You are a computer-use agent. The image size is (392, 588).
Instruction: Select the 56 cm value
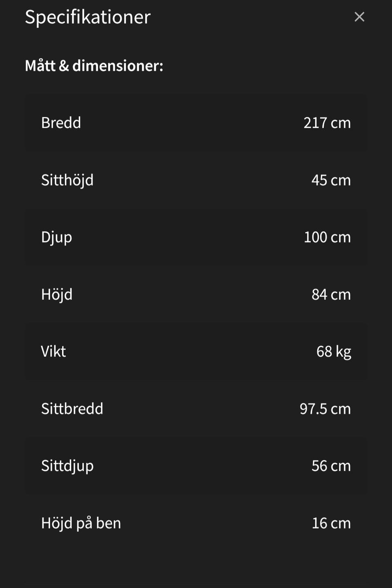[331, 466]
